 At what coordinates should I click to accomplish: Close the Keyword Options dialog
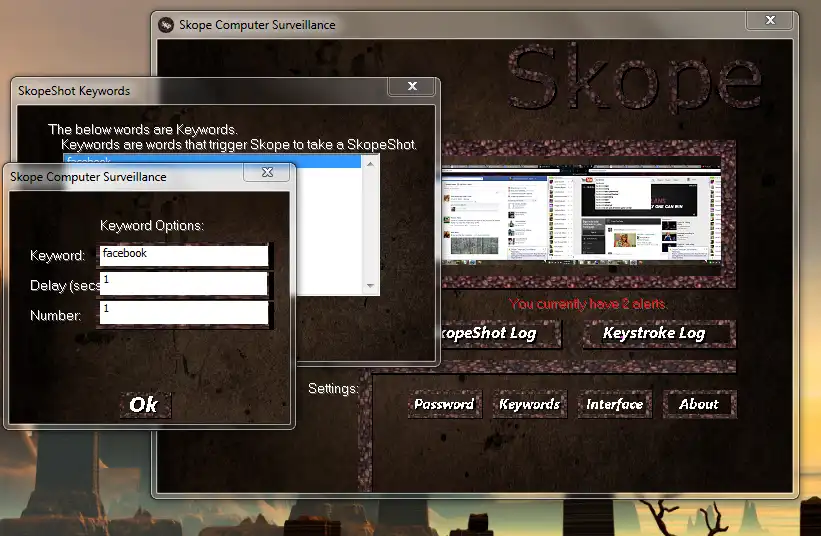[267, 172]
